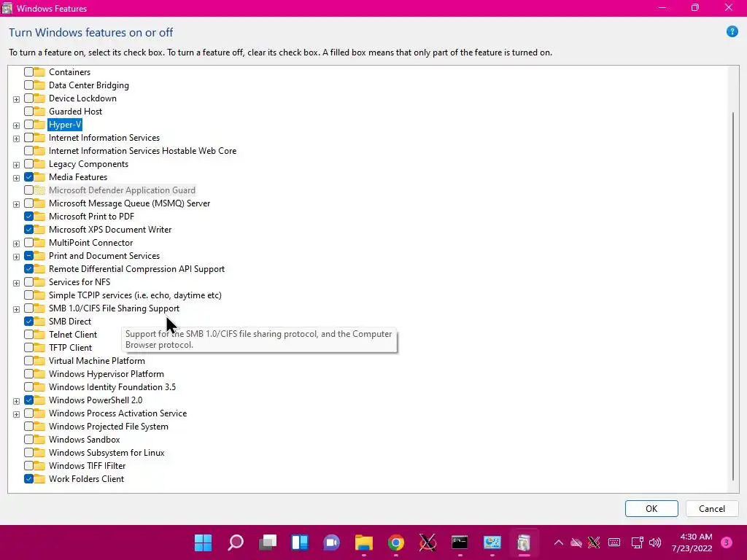Open notification center badge showing 3
747x560 pixels.
coord(727,542)
